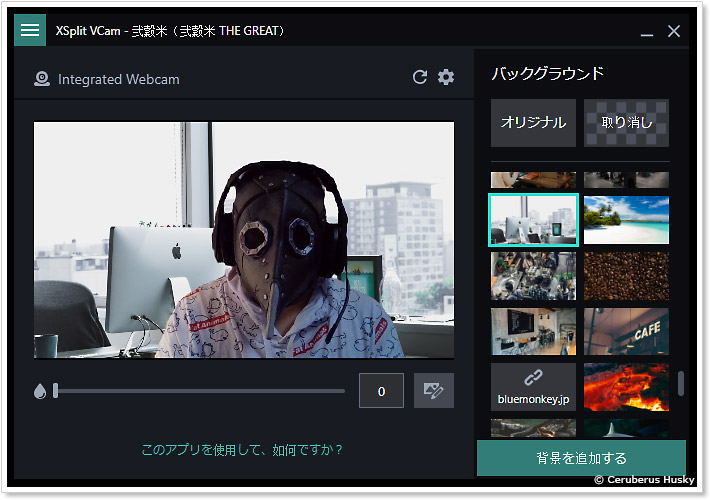Choose the オリジナル background option

coord(533,123)
